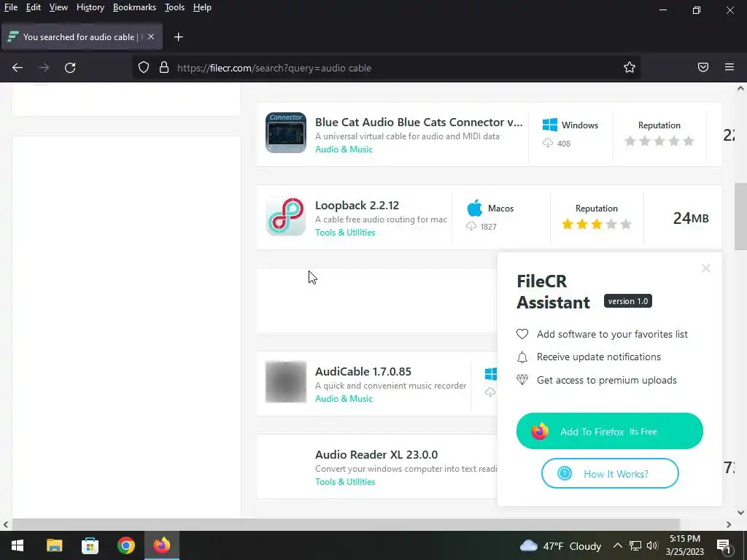Click Tools & Utilities category under Loopback
This screenshot has width=747, height=560.
pyautogui.click(x=345, y=233)
